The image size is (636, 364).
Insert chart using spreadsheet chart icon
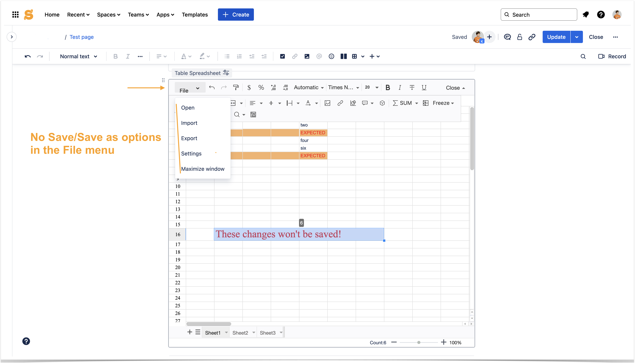click(x=353, y=103)
